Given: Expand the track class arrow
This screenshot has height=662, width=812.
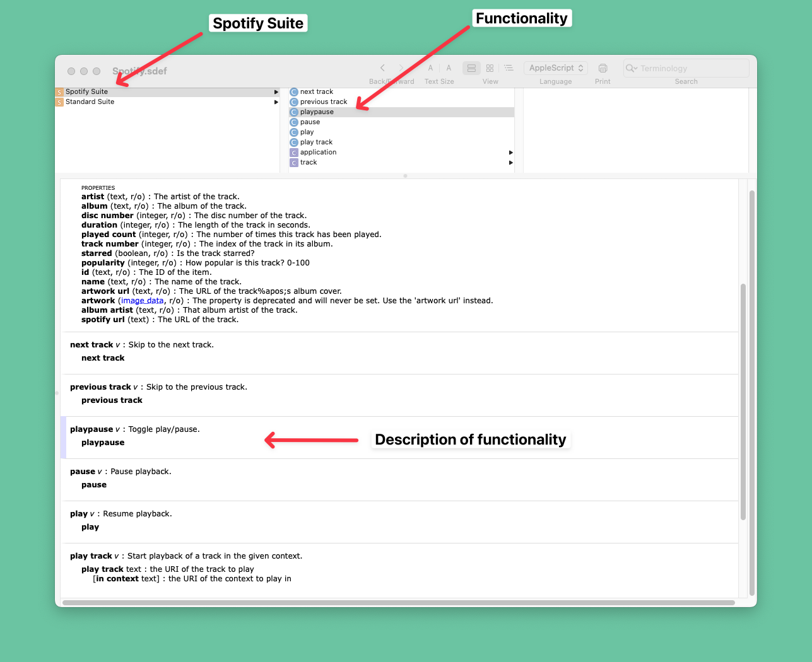Looking at the screenshot, I should (x=510, y=163).
